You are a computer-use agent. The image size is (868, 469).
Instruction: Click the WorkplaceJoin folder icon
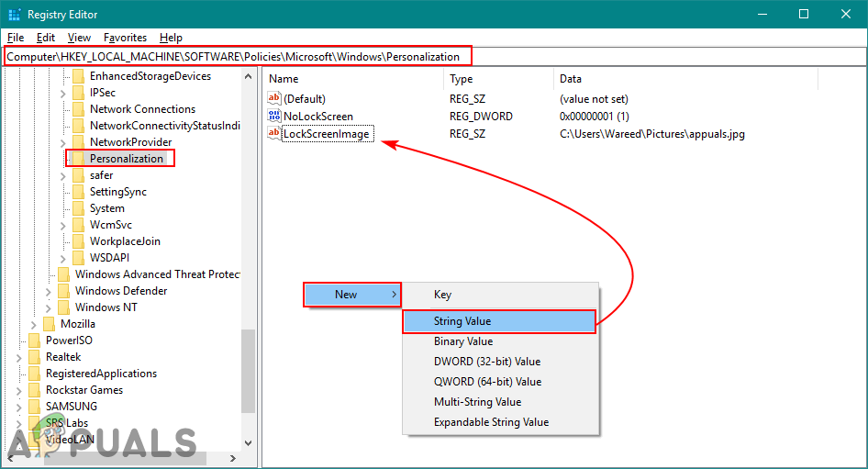(79, 241)
